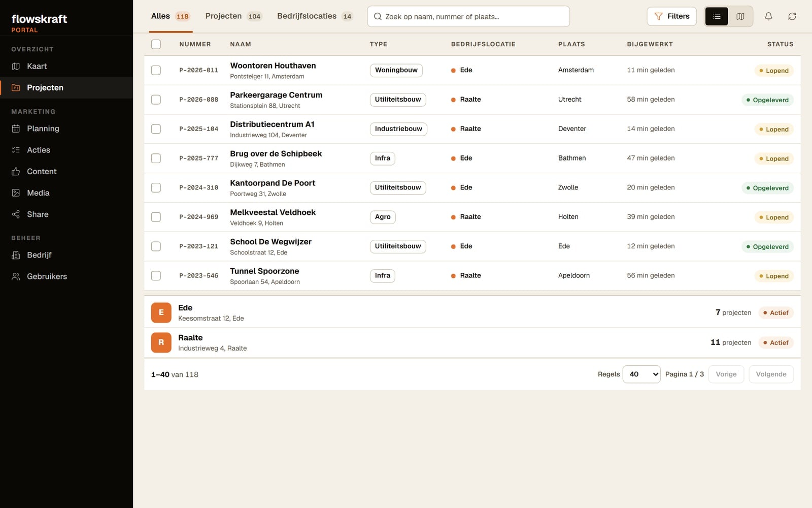Click the Ede location avatar E
The width and height of the screenshot is (812, 508).
point(161,312)
